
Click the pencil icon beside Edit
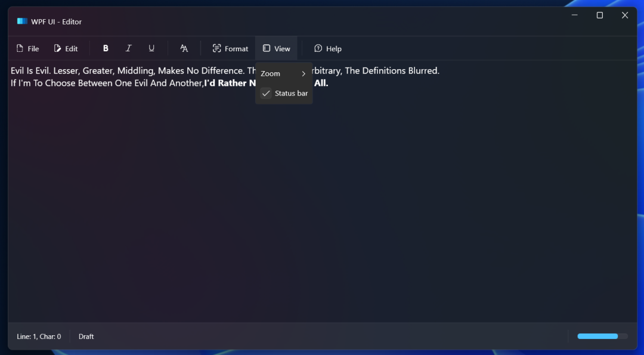[x=58, y=48]
